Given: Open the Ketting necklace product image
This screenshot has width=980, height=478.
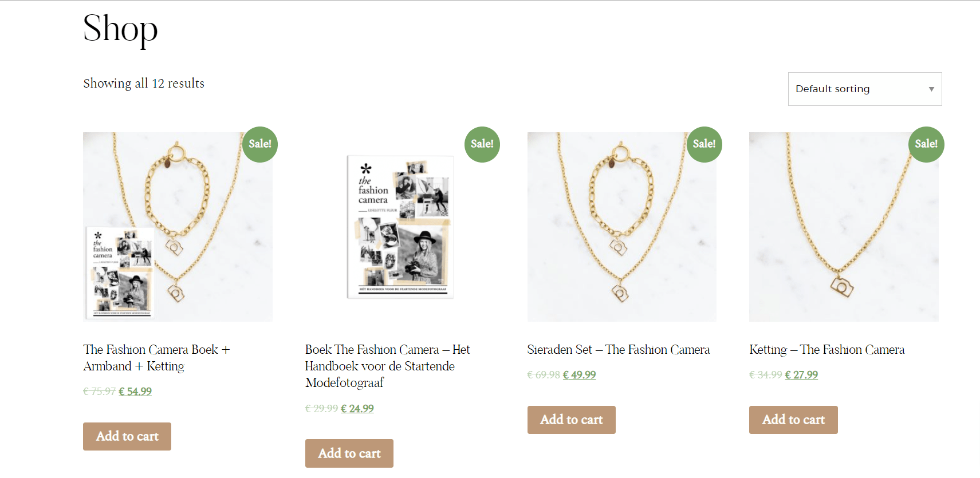Looking at the screenshot, I should (x=844, y=227).
